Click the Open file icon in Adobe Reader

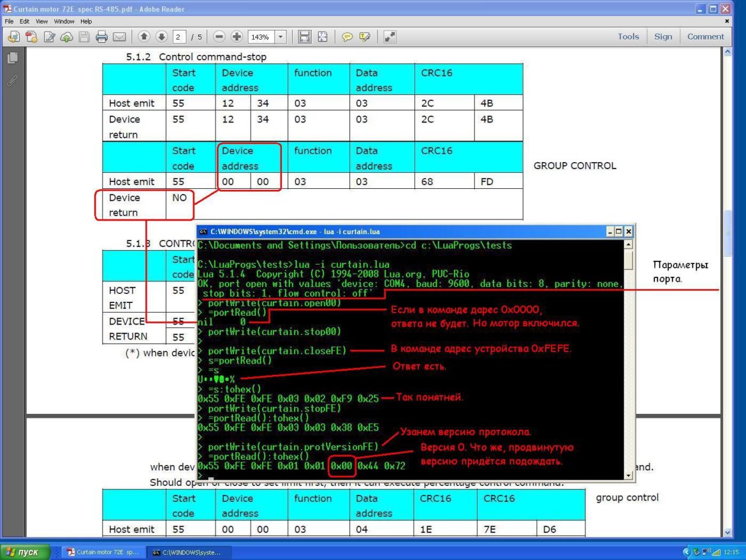pos(14,36)
